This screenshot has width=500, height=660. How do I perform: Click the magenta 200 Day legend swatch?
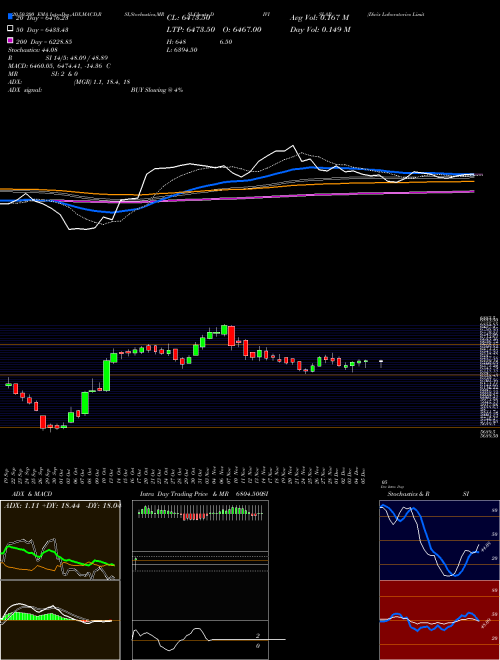point(11,40)
